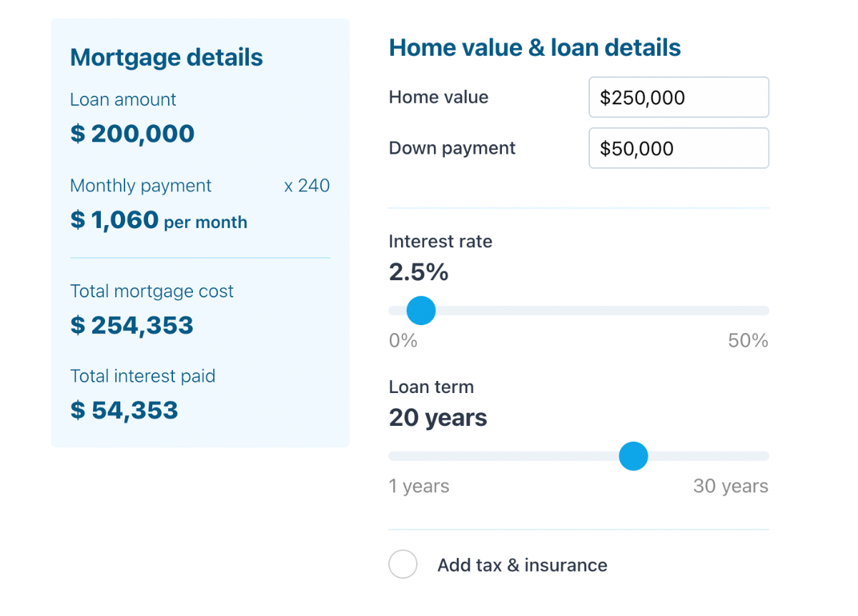Click the Home value label
This screenshot has width=858, height=616.
point(438,97)
